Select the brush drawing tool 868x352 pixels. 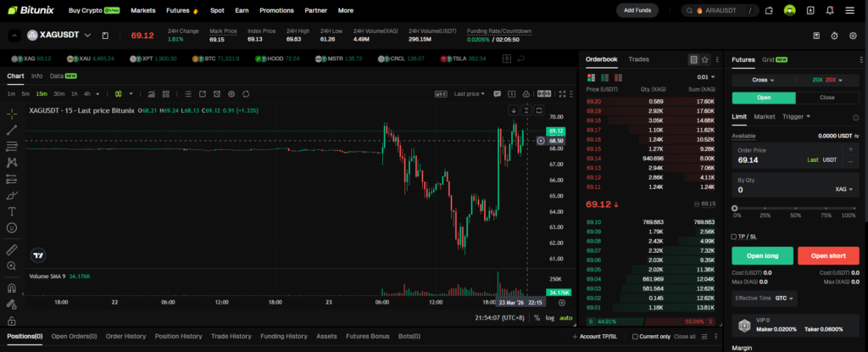(12, 195)
